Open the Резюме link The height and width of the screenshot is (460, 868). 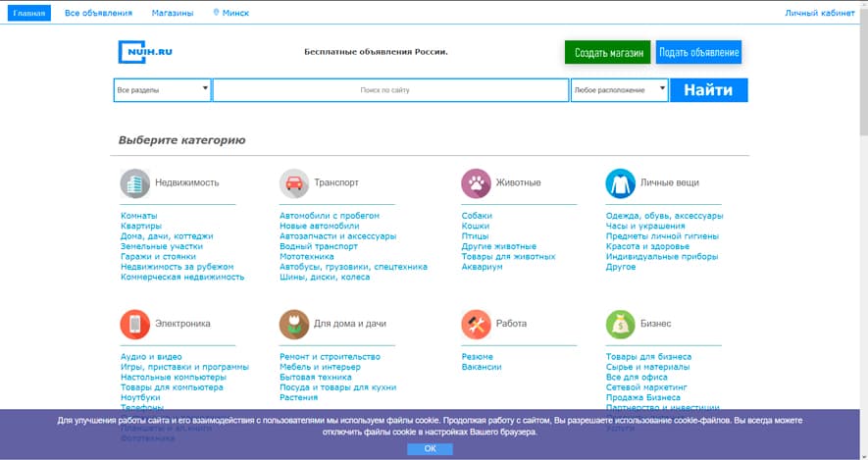click(x=478, y=357)
